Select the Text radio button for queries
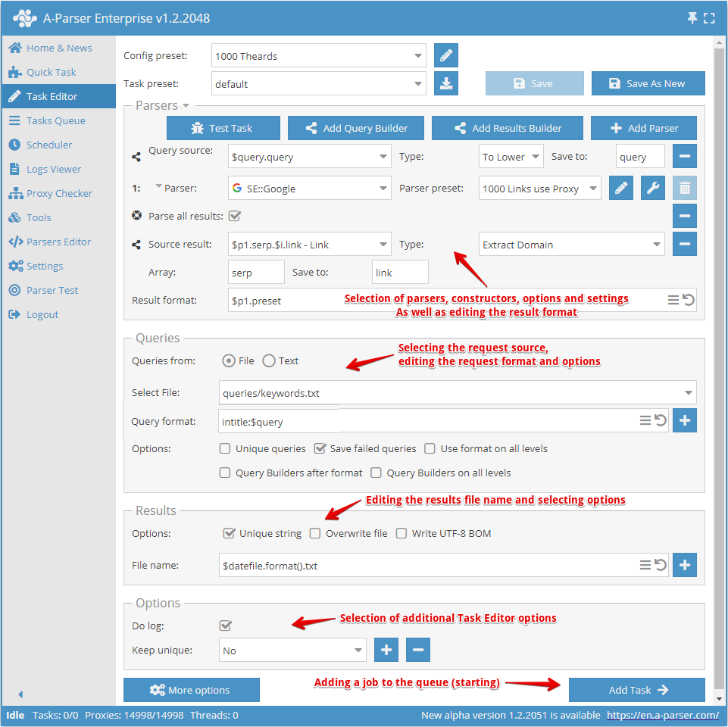Viewport: 728px width, 727px height. 269,361
